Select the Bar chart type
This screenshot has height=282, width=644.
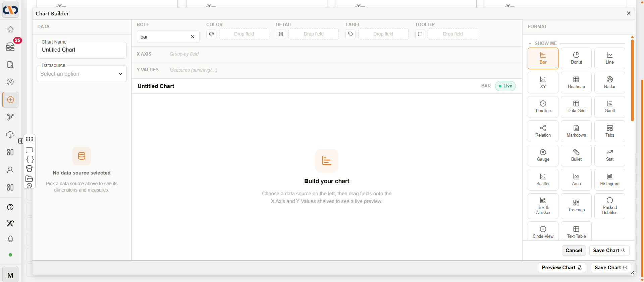tap(543, 58)
